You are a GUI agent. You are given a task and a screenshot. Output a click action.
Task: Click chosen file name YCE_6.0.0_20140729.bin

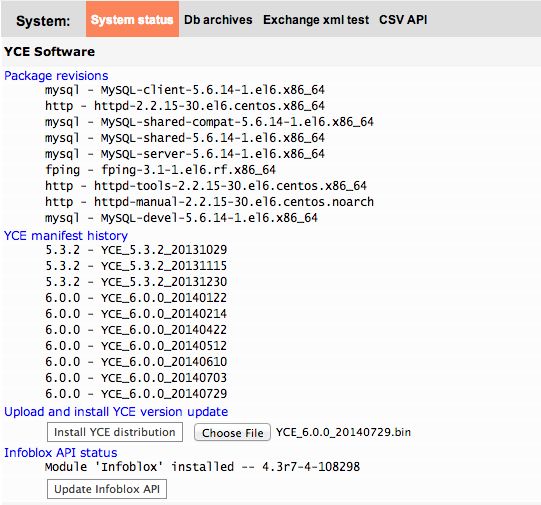tap(343, 432)
